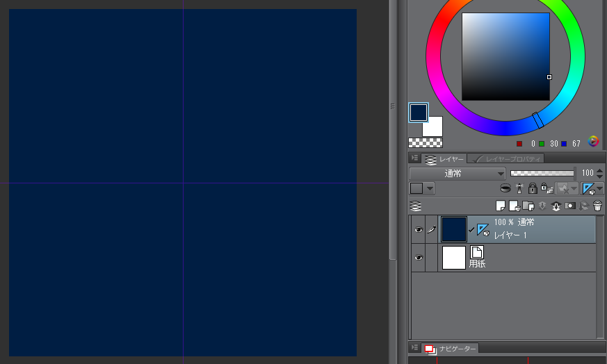Click the 100 % 通常 text on レイヤー 1

coord(514,222)
